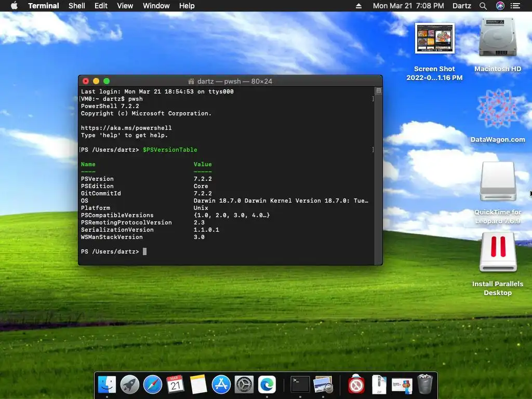The height and width of the screenshot is (399, 532).
Task: Close the Terminal window
Action: point(86,81)
